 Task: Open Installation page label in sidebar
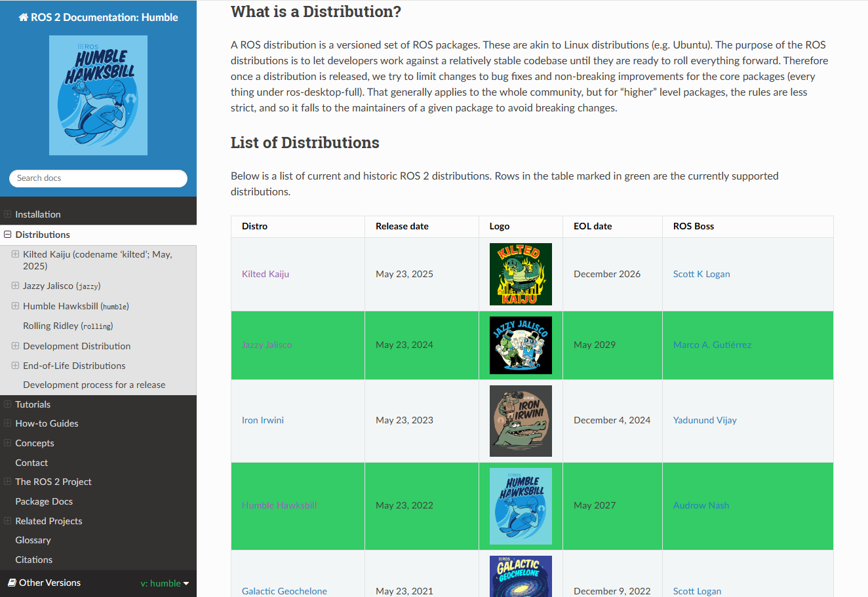[x=38, y=214]
